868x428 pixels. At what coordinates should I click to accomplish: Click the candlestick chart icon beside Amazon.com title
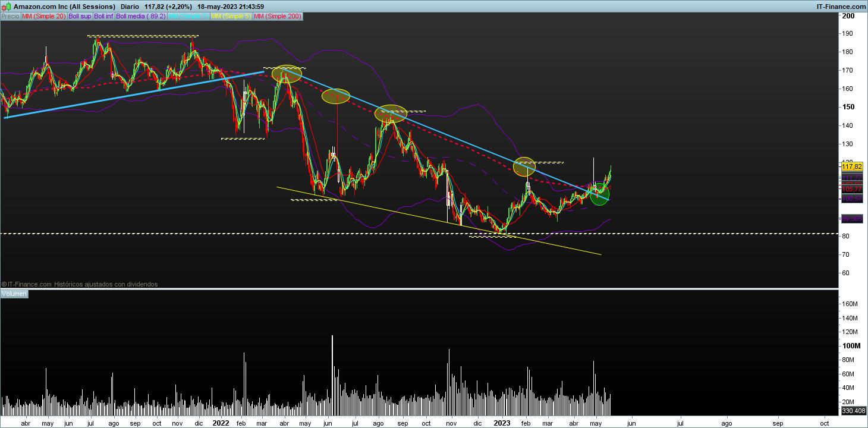7,6
